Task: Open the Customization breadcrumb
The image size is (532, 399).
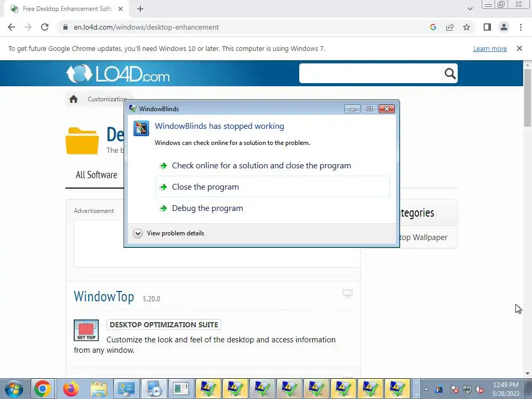Action: pos(107,99)
